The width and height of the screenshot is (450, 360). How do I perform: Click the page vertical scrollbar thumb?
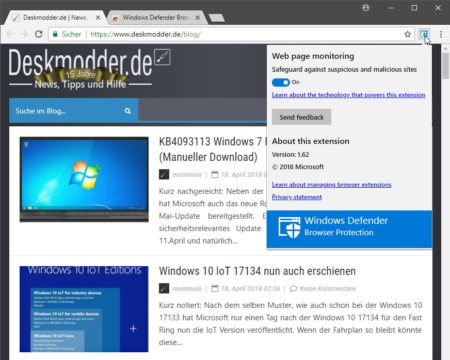(x=445, y=66)
